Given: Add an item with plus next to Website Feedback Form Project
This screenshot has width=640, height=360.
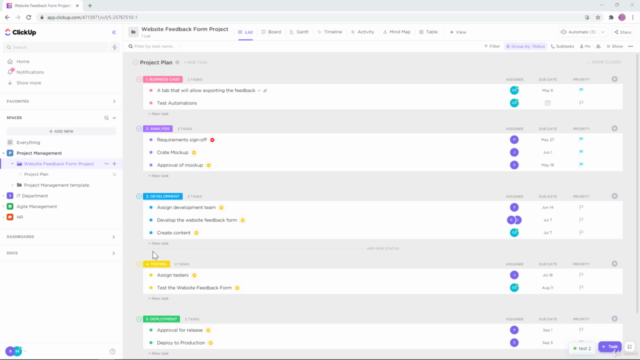Looking at the screenshot, I should tap(114, 164).
